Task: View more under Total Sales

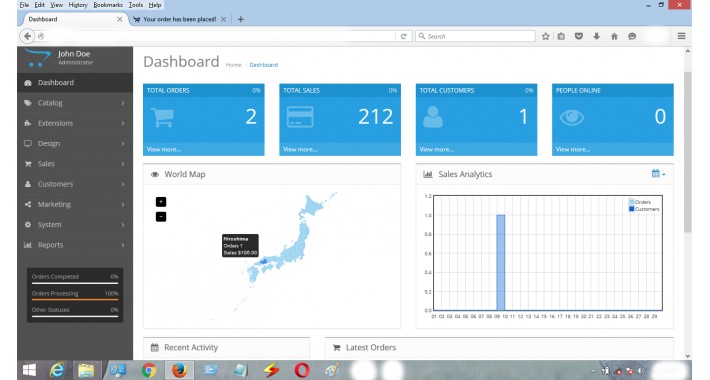Action: click(300, 149)
